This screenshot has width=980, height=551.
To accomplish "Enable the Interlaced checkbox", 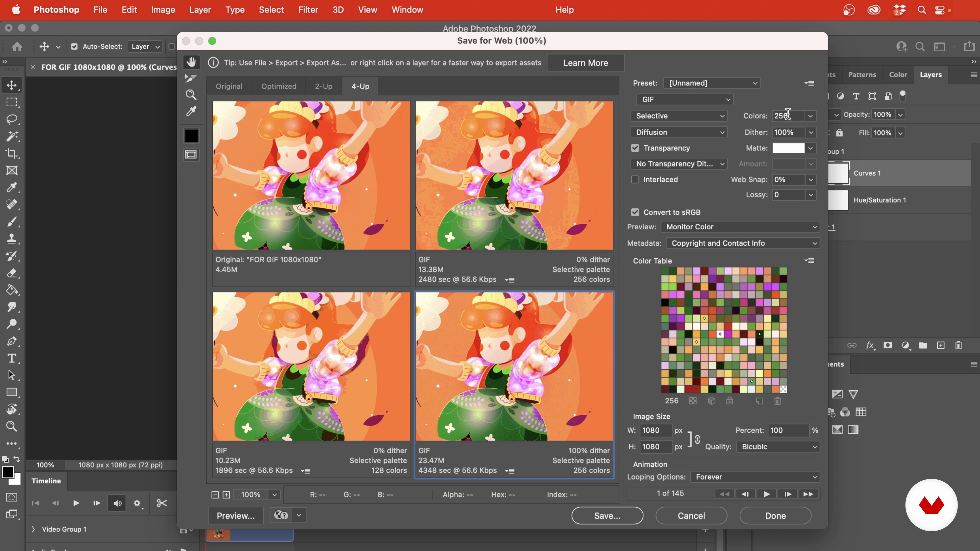I will pyautogui.click(x=635, y=180).
